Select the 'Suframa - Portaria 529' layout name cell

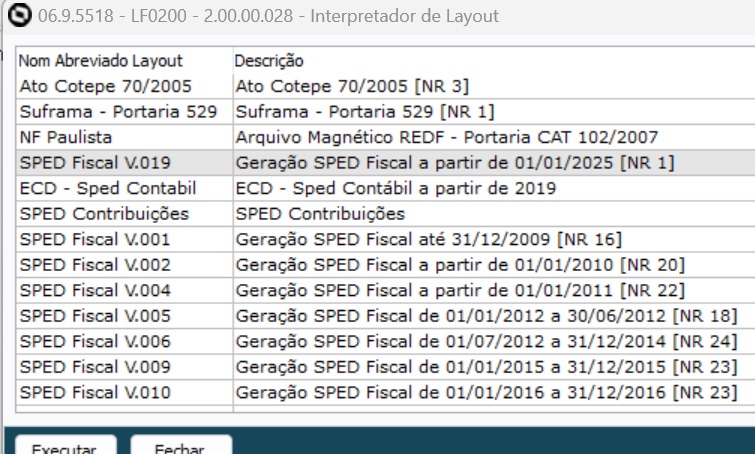click(124, 112)
